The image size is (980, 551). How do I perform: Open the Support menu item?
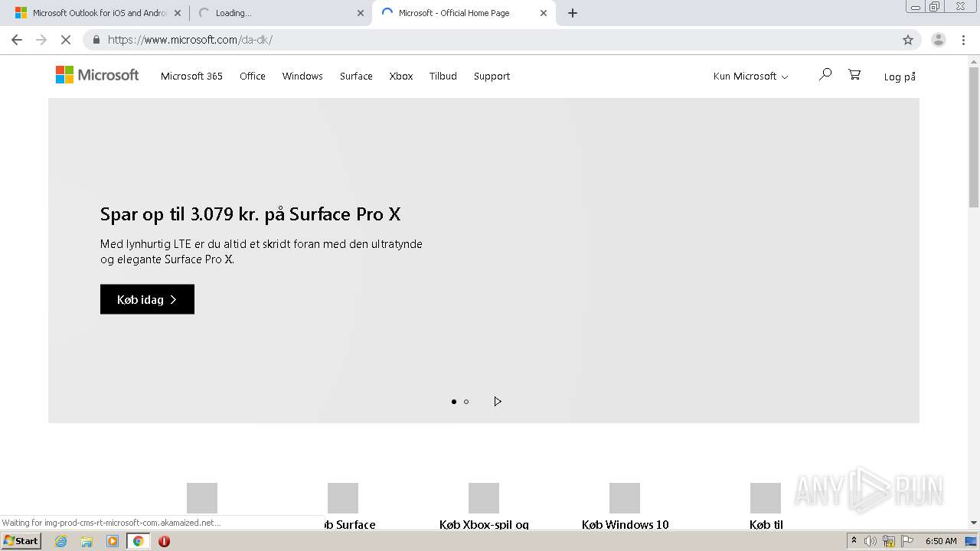(492, 76)
